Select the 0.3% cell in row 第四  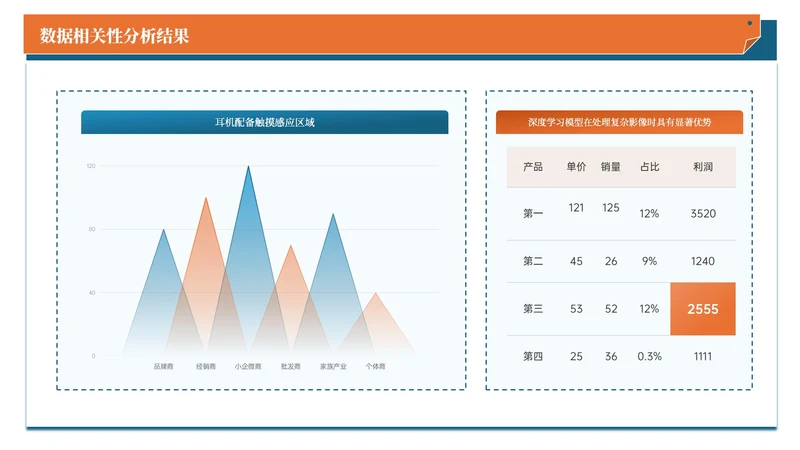pos(649,357)
